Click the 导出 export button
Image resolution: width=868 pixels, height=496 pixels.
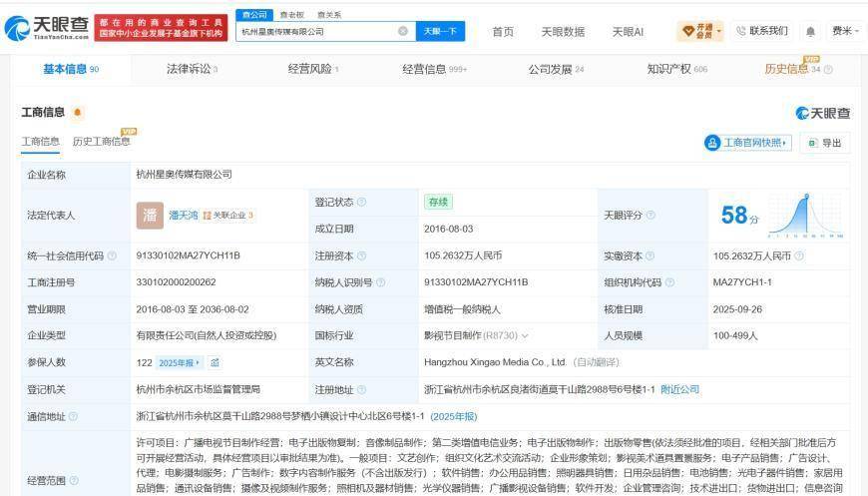(825, 143)
